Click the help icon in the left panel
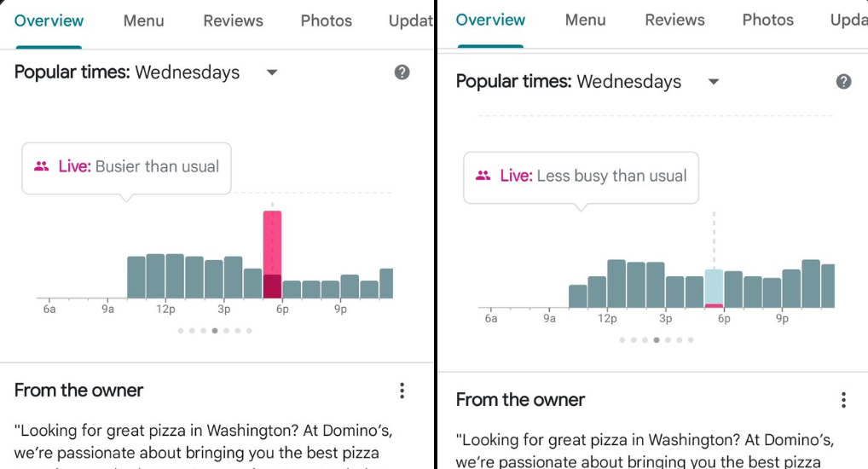 pos(402,72)
